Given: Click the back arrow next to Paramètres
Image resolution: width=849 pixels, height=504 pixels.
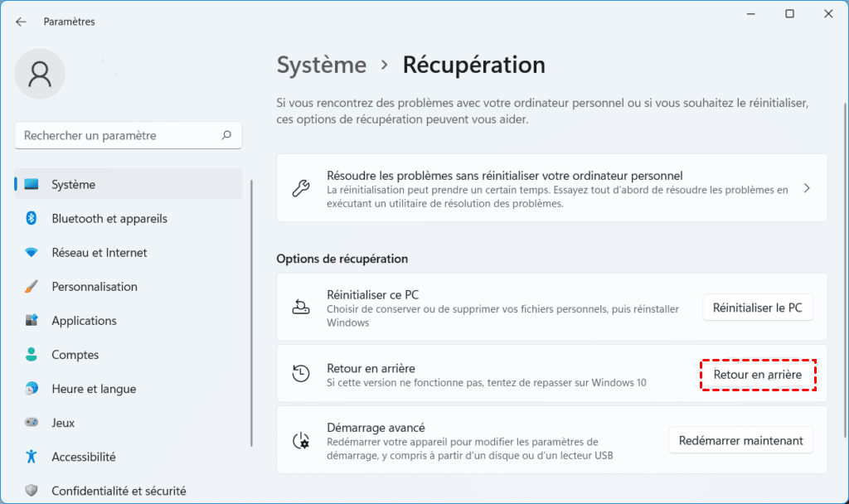Looking at the screenshot, I should 21,22.
